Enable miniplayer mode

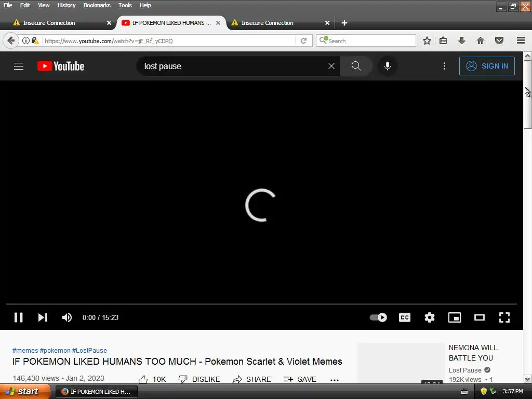[x=454, y=317]
